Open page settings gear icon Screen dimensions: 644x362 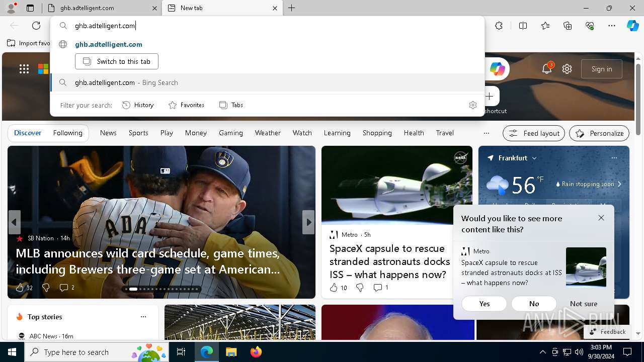coord(567,69)
